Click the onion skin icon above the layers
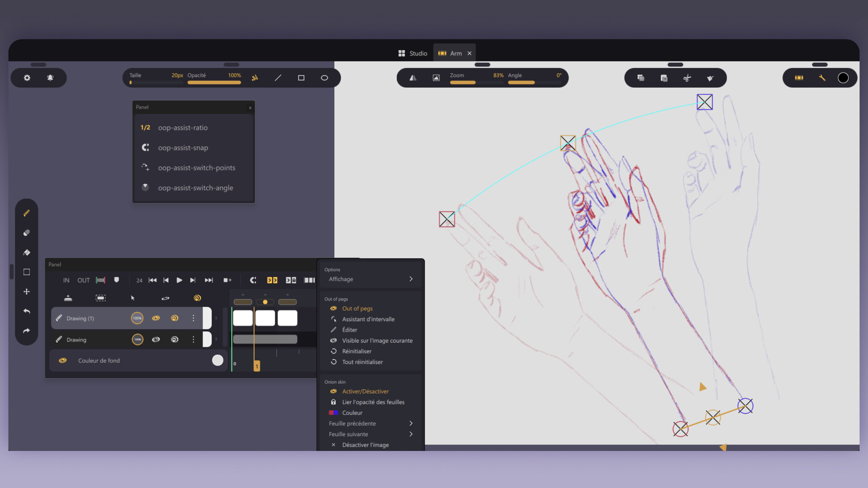Screen dimensions: 868x488 (197, 298)
